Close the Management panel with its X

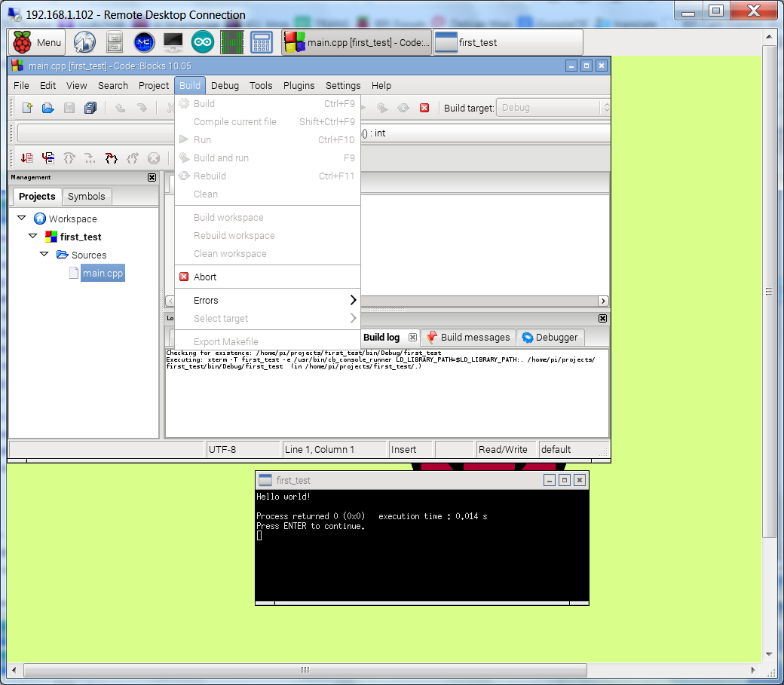152,178
